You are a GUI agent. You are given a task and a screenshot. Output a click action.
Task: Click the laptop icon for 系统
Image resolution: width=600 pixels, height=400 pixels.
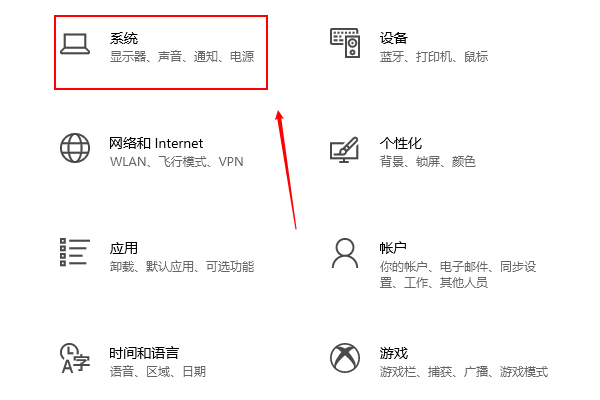(x=75, y=44)
